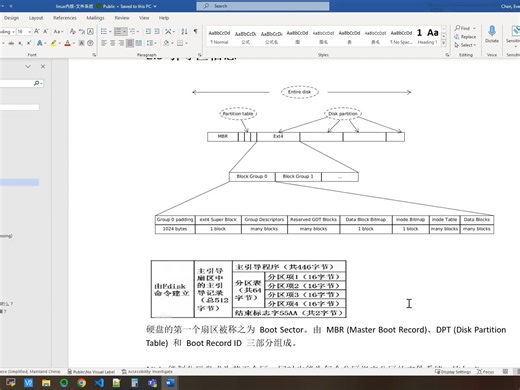This screenshot has width=520, height=390.
Task: Open the Design tab
Action: (x=11, y=18)
